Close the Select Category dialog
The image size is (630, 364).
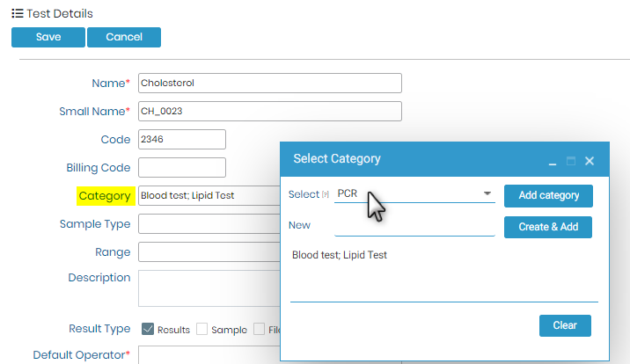click(590, 161)
